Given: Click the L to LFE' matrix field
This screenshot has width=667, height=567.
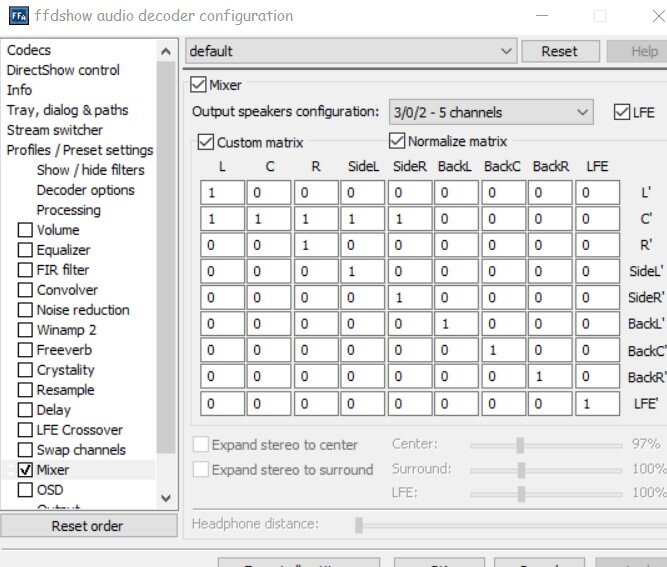Looking at the screenshot, I should click(222, 404).
